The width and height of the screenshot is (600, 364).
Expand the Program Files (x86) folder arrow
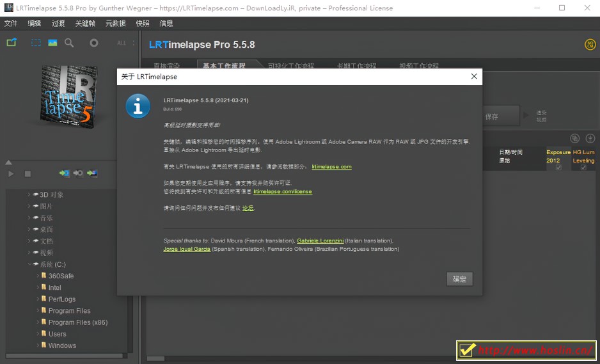(38, 322)
